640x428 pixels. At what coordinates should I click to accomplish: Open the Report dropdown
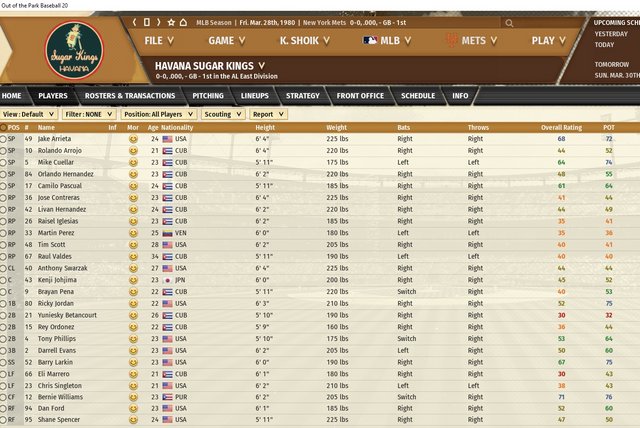(x=269, y=114)
